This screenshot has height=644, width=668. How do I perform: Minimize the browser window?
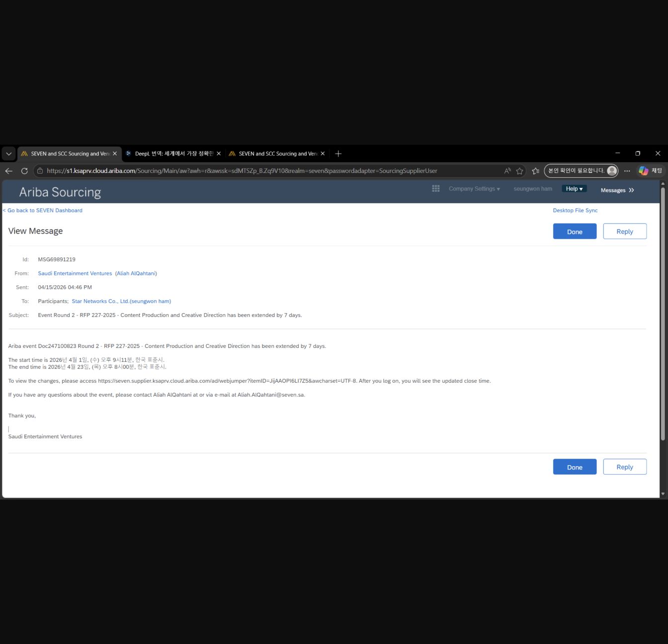[x=618, y=154]
